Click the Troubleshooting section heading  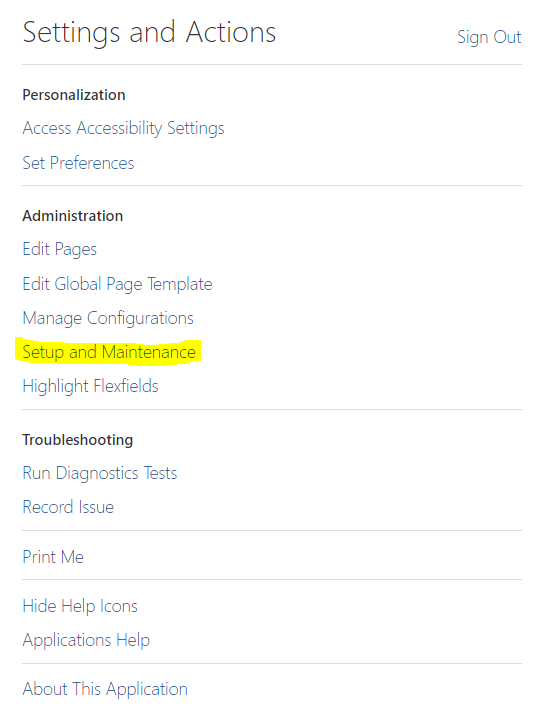(78, 440)
